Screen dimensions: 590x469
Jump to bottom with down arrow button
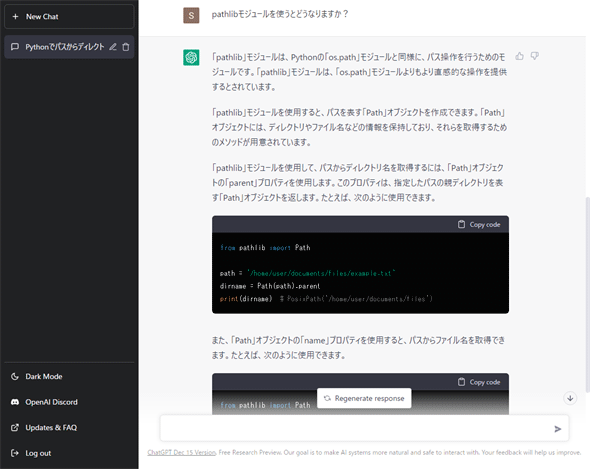(x=570, y=398)
